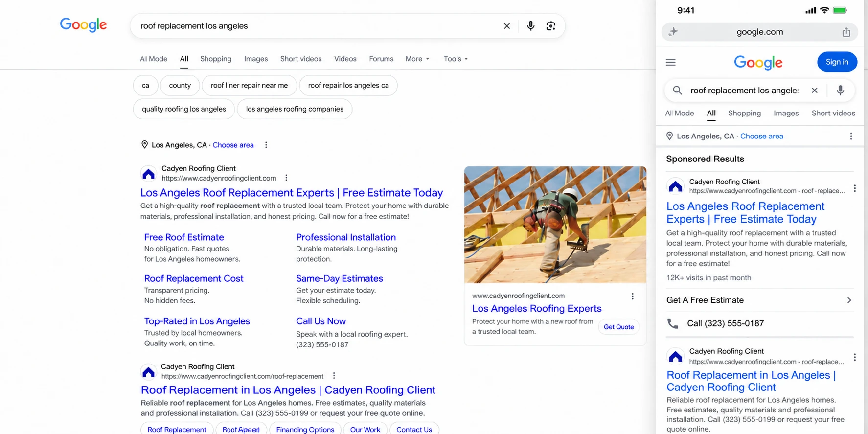Tap the share icon in the mobile address bar
The image size is (868, 434).
tap(846, 32)
